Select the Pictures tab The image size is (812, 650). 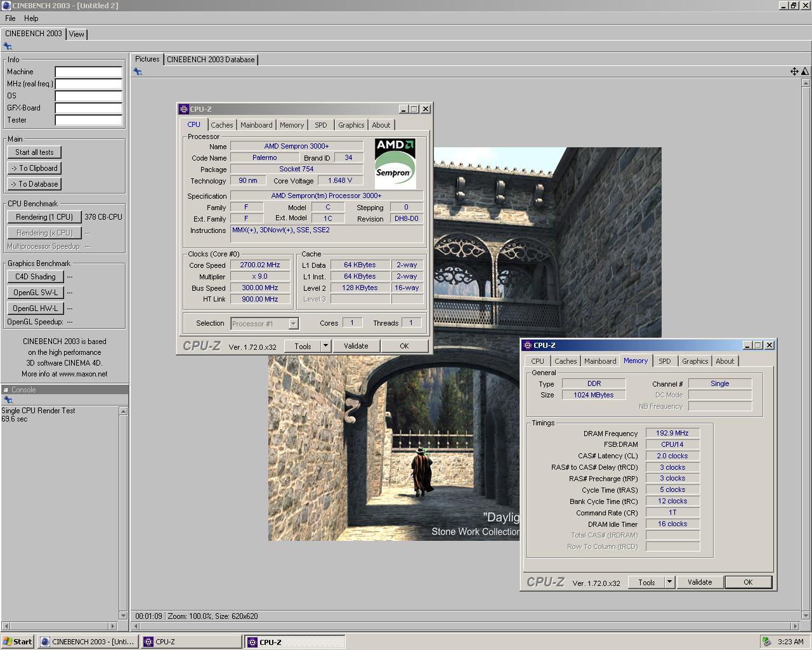[147, 59]
